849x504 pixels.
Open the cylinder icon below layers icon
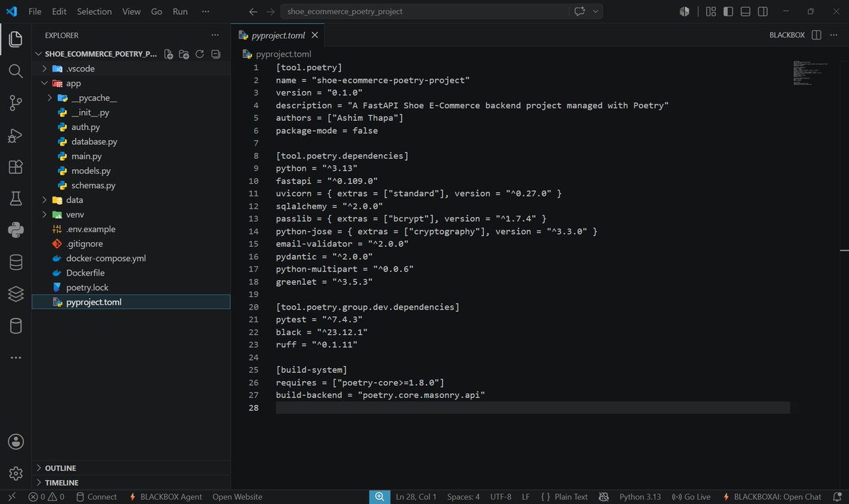click(x=16, y=326)
